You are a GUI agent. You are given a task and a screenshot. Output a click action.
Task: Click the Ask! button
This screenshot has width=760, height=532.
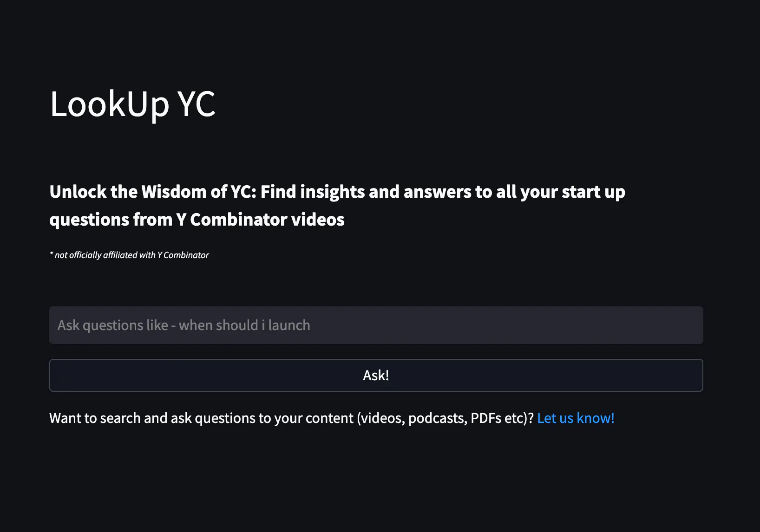pyautogui.click(x=376, y=375)
